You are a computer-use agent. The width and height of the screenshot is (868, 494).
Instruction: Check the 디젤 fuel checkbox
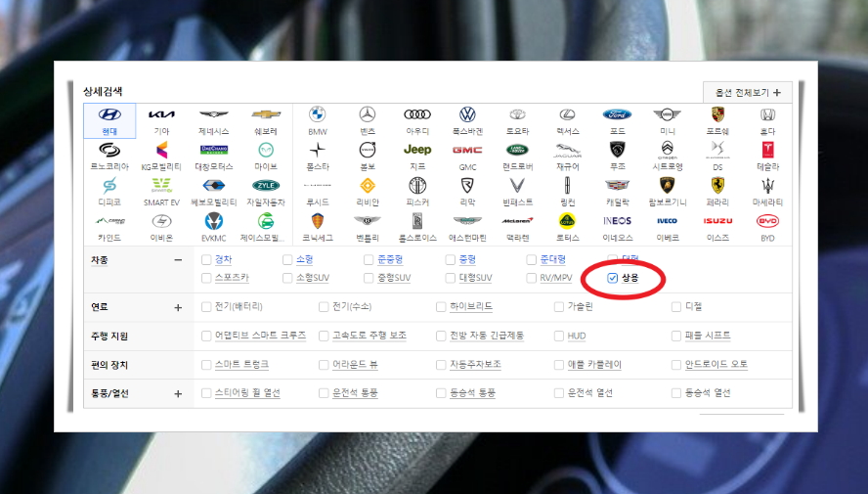point(675,307)
